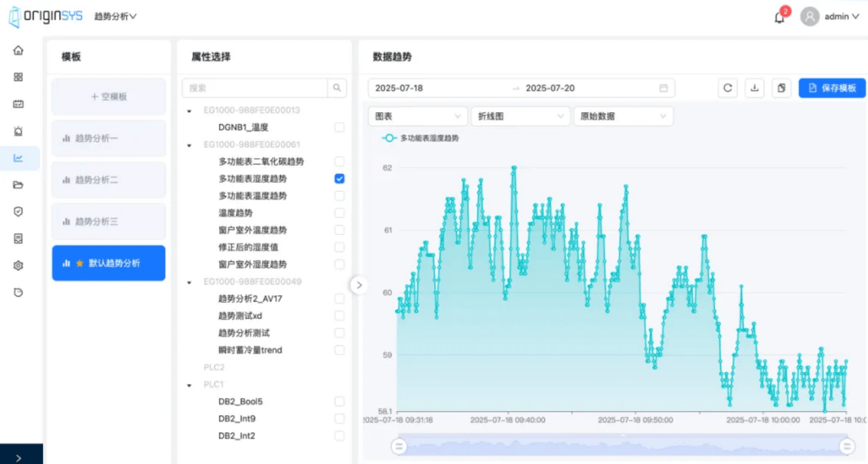Click the left handle of chart zoom slider
This screenshot has height=464, width=868.
(x=398, y=446)
